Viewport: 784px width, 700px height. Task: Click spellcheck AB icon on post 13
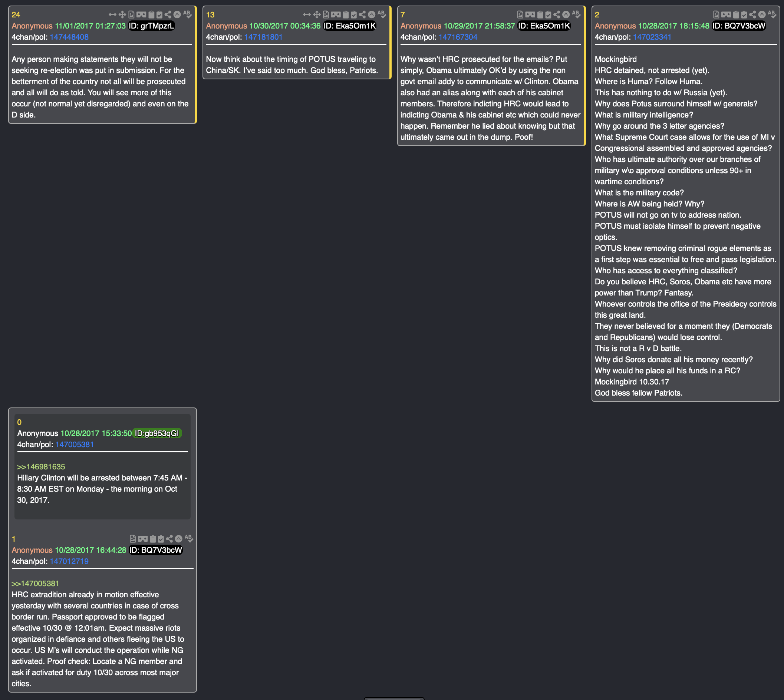pos(382,14)
